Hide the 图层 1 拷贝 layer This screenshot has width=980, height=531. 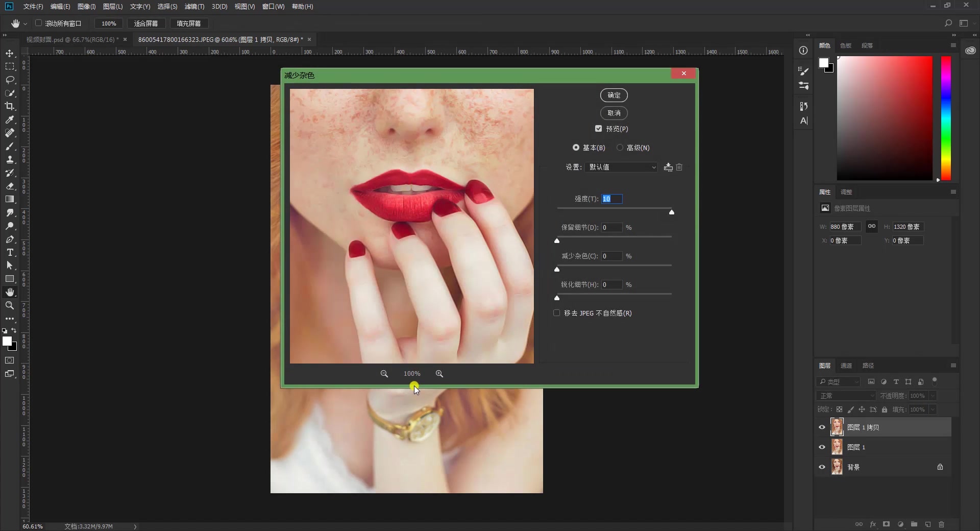pyautogui.click(x=822, y=427)
